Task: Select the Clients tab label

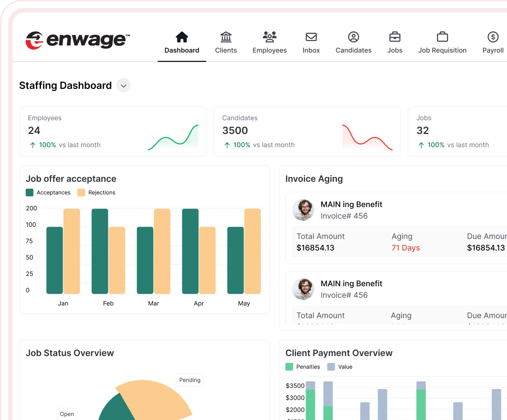Action: (x=226, y=50)
